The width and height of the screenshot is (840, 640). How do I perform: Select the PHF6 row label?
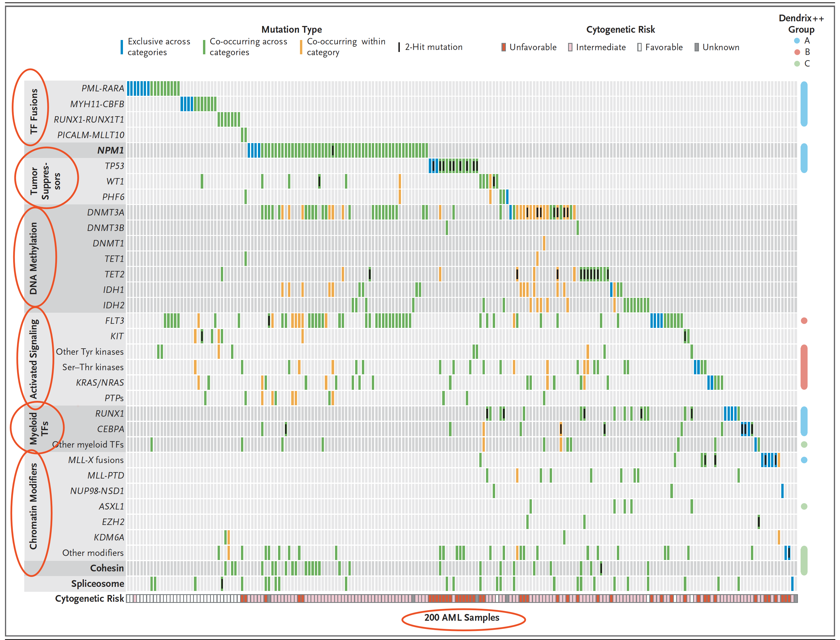[x=113, y=197]
